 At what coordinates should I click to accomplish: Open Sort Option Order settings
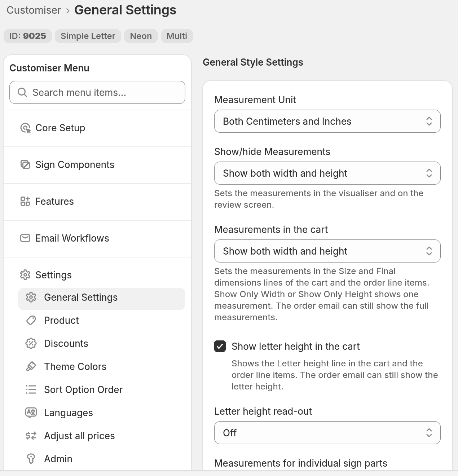pos(102,389)
